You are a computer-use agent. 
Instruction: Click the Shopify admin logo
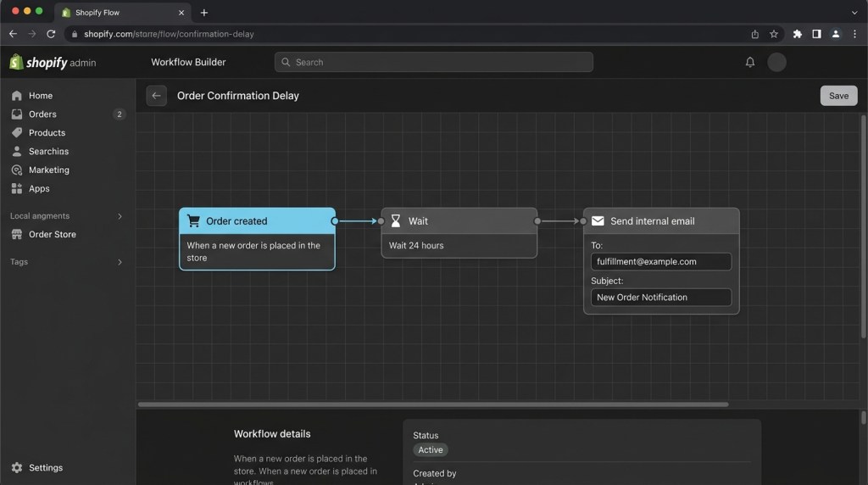[53, 62]
